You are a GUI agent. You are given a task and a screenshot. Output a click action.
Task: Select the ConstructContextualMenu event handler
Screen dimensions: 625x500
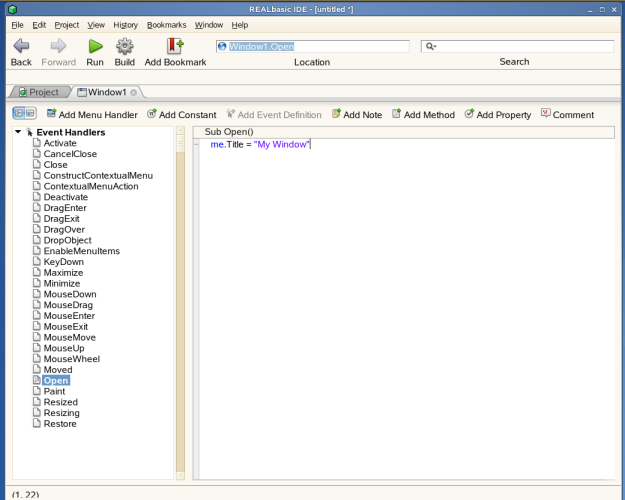pyautogui.click(x=98, y=175)
